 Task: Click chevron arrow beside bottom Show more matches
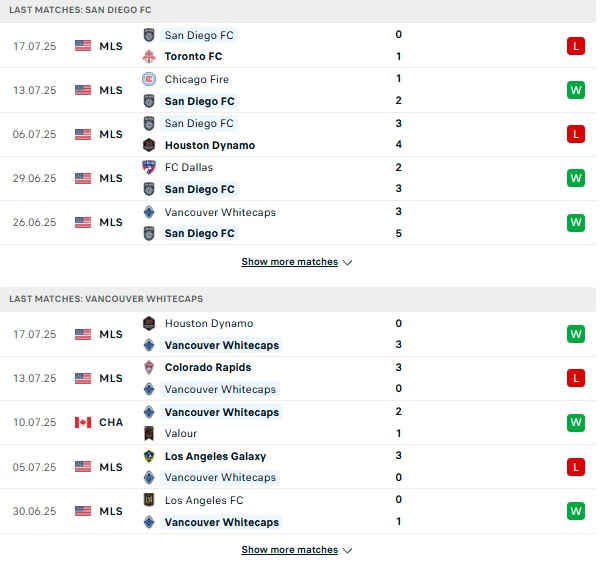coord(347,551)
